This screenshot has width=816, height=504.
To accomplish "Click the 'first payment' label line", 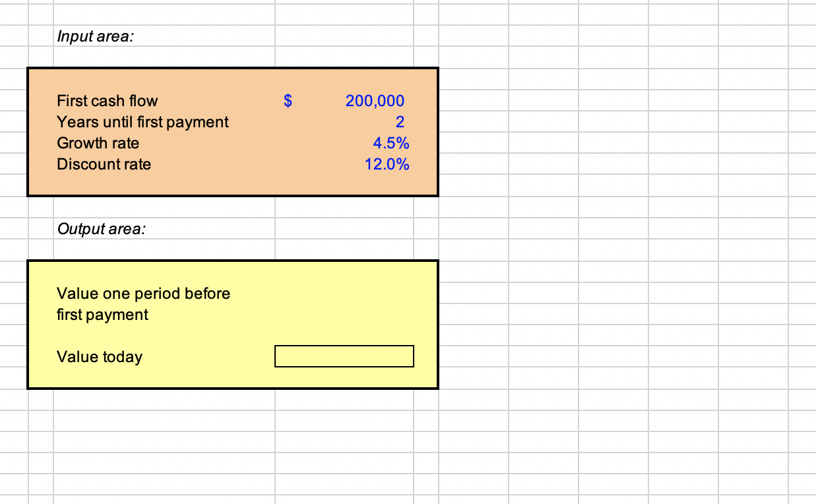I will pos(103,315).
